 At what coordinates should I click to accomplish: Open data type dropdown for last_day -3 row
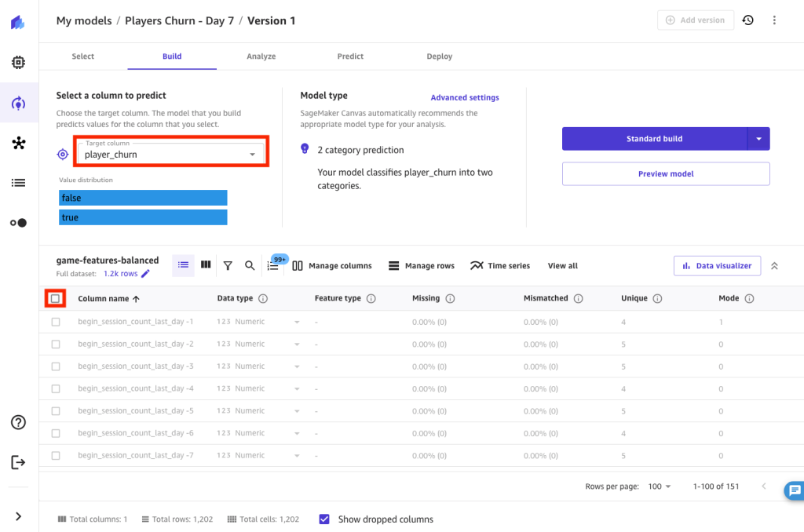(x=297, y=367)
